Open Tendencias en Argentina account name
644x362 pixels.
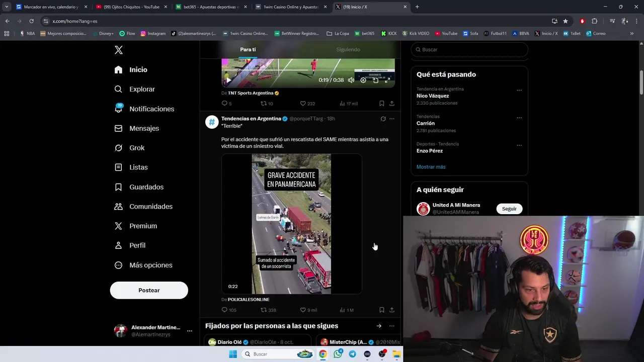[x=251, y=119]
